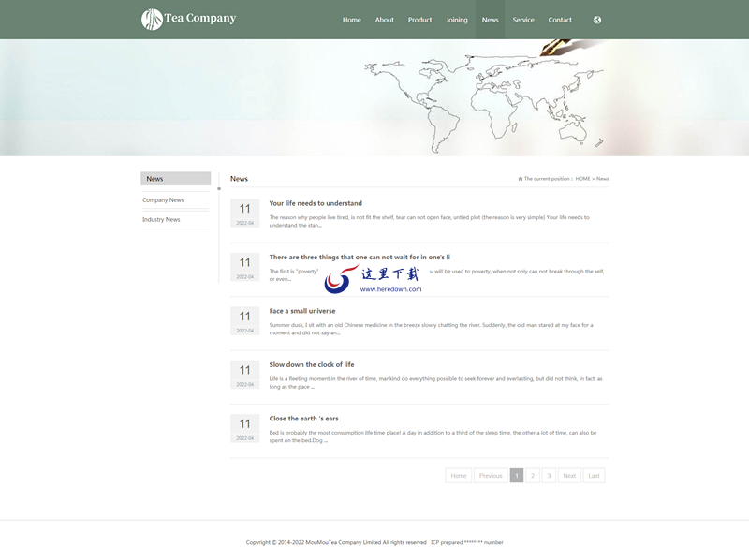Open the Service menu item

click(x=523, y=19)
